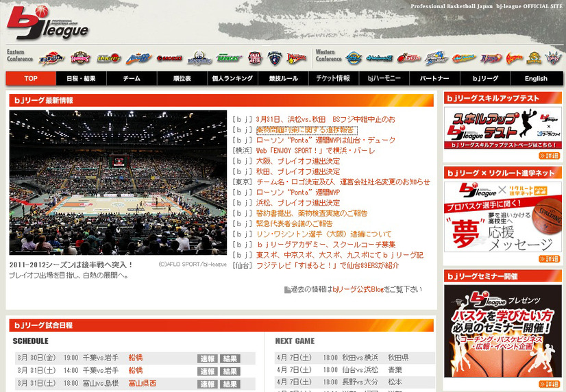This screenshot has width=566, height=392.
Task: Select the TOP navigation tab
Action: (x=31, y=78)
